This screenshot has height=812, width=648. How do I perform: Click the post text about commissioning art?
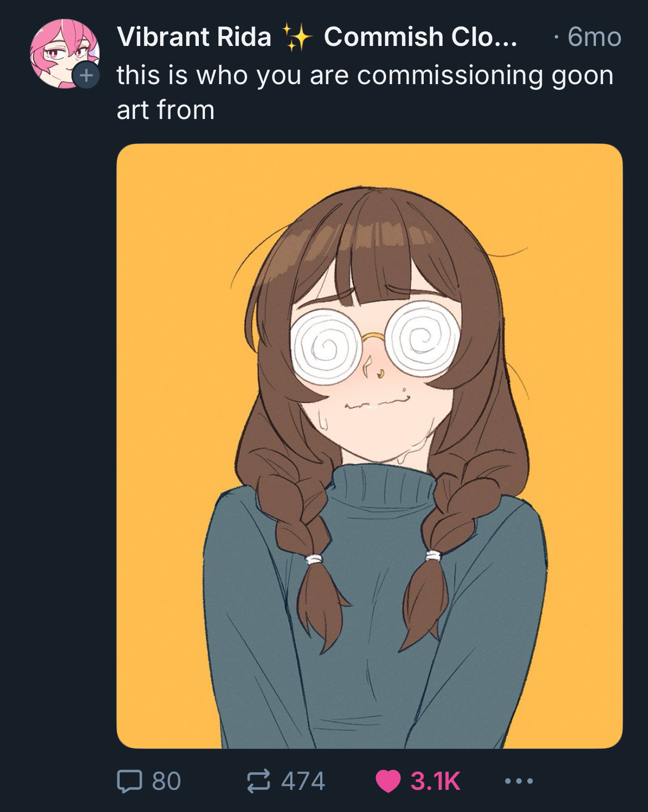point(365,92)
